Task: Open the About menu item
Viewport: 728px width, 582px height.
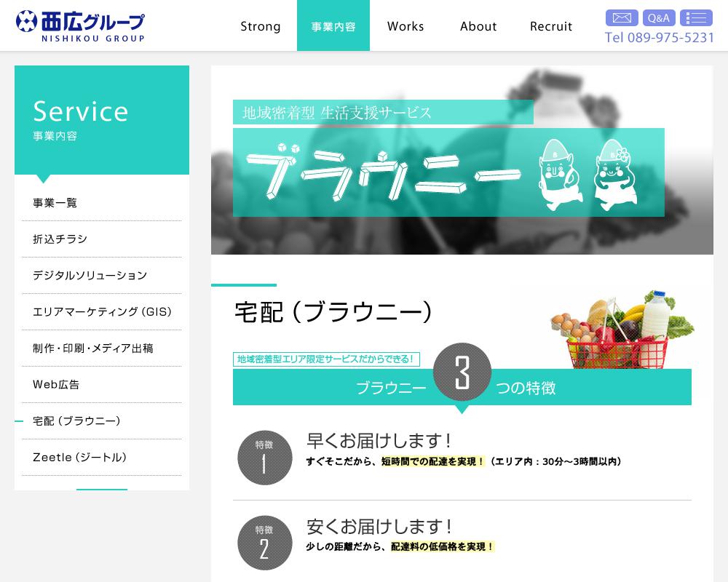Action: pyautogui.click(x=478, y=25)
